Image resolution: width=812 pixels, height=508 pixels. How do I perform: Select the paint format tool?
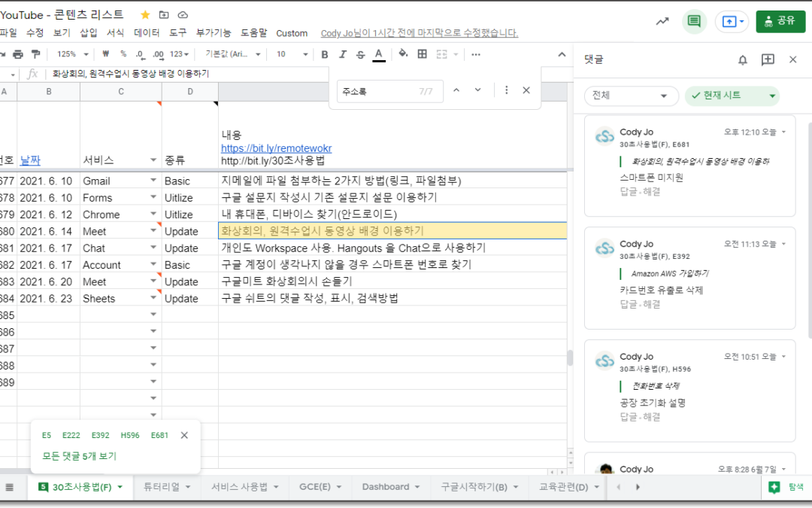click(36, 54)
